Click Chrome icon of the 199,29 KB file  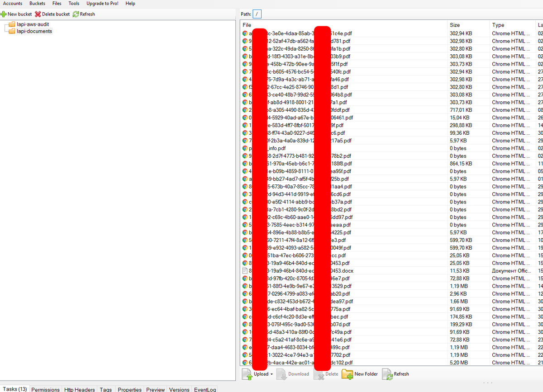pos(245,325)
